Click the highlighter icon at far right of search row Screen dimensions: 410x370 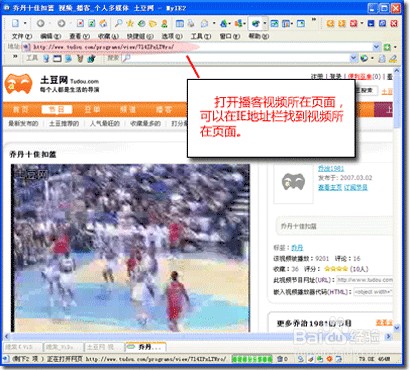(393, 59)
